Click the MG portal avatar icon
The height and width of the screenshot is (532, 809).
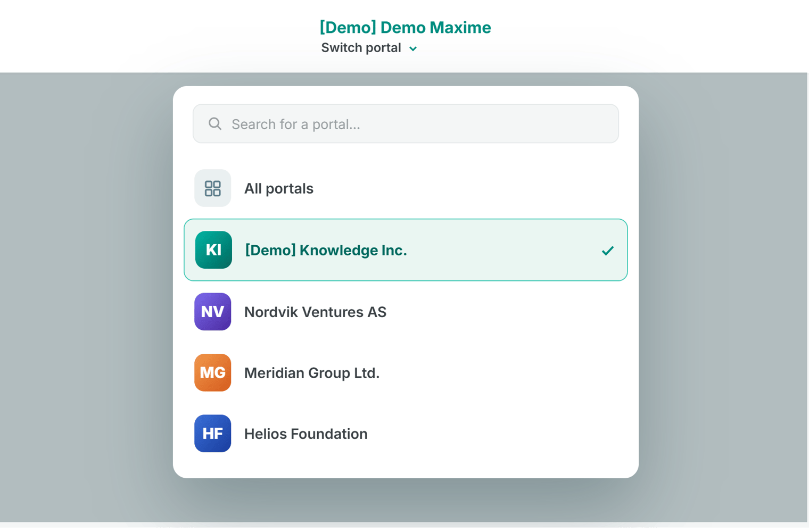click(x=212, y=373)
